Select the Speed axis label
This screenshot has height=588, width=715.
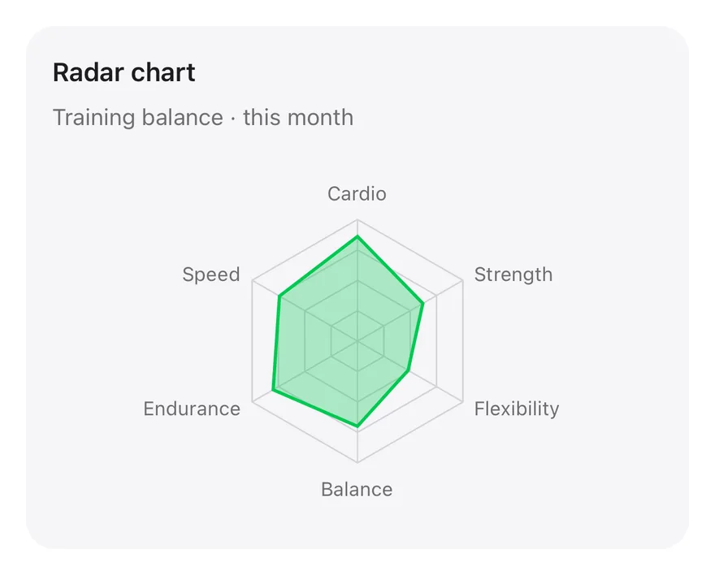[210, 275]
